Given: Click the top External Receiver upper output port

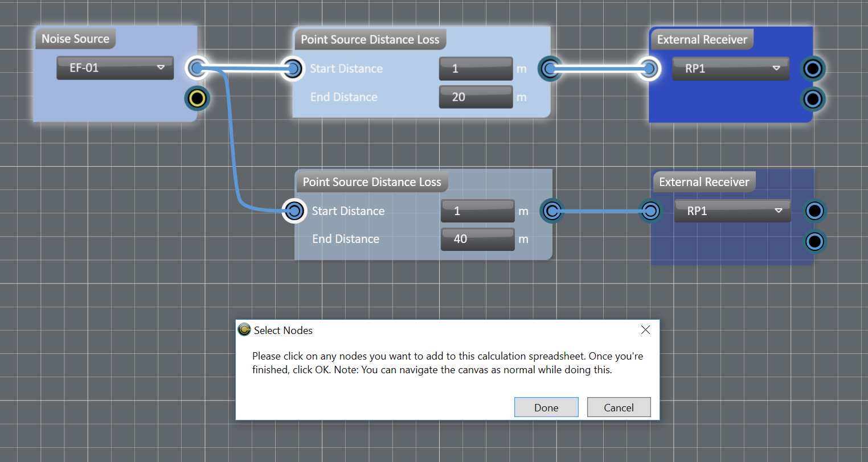Looking at the screenshot, I should [x=813, y=69].
